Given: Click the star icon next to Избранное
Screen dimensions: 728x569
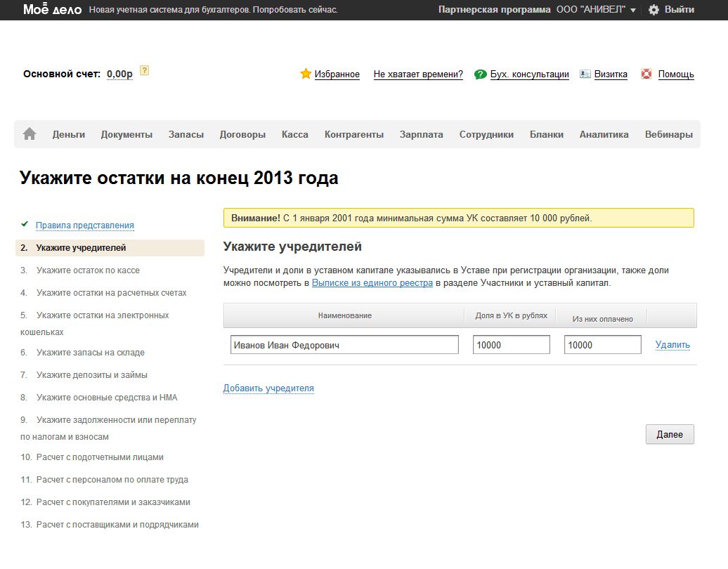Looking at the screenshot, I should [306, 74].
